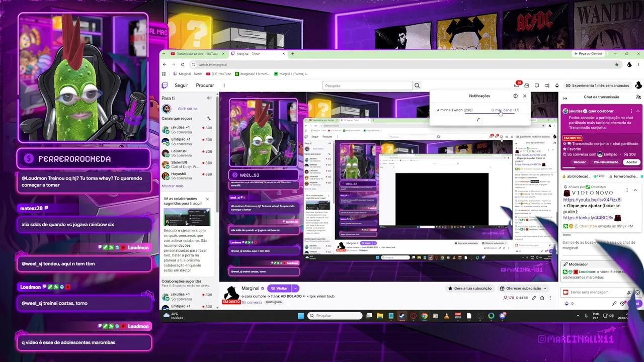Viewport: 644px width, 362px height.
Task: Open the Notificações settings gear
Action: pos(515,96)
